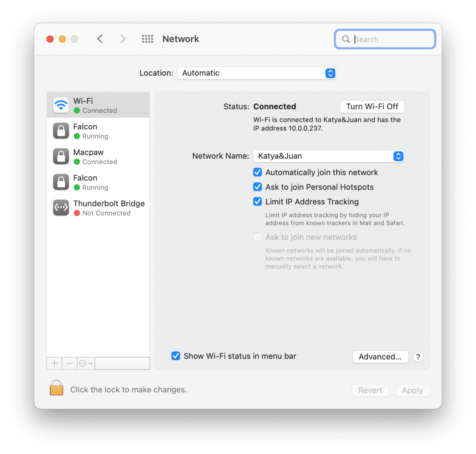Viewport: 476px width, 454px height.
Task: Close the Network window red button
Action: pyautogui.click(x=50, y=39)
